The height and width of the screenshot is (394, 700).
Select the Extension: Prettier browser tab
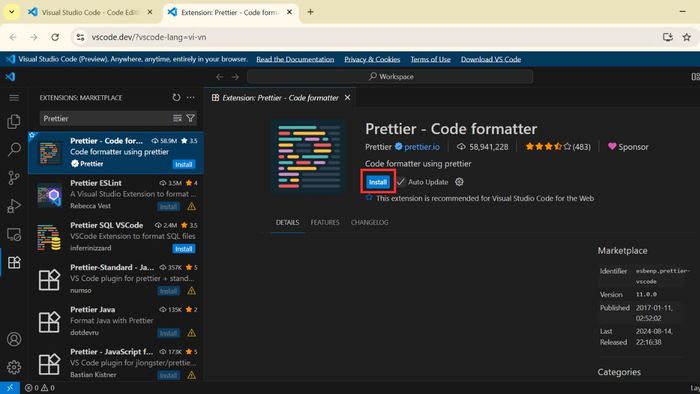(x=230, y=12)
